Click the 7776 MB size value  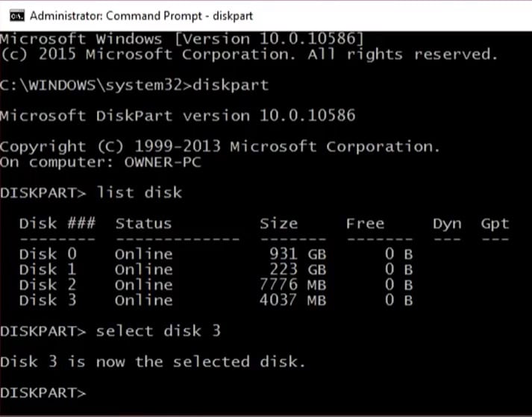[293, 284]
